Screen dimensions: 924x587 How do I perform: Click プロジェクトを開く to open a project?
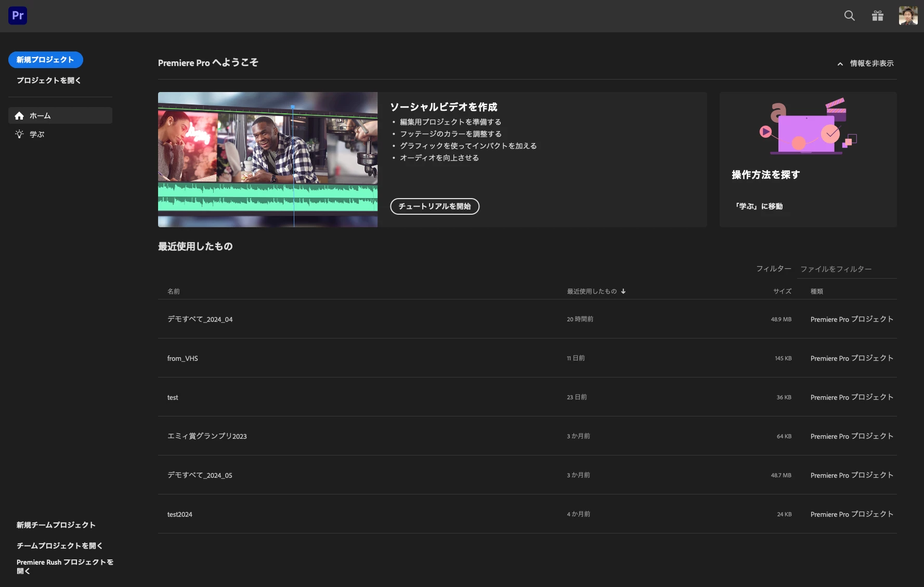click(49, 81)
